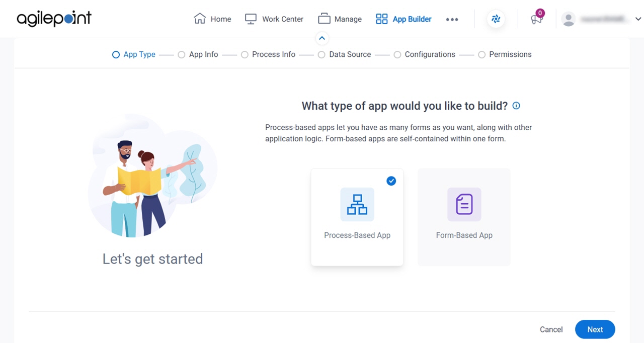
Task: Go to the Data Source step label
Action: (350, 54)
